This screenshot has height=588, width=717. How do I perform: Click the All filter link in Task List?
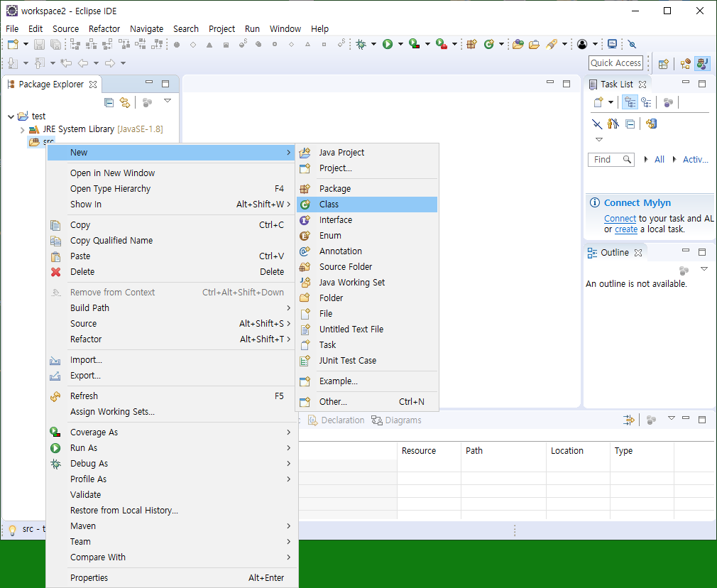coord(659,160)
